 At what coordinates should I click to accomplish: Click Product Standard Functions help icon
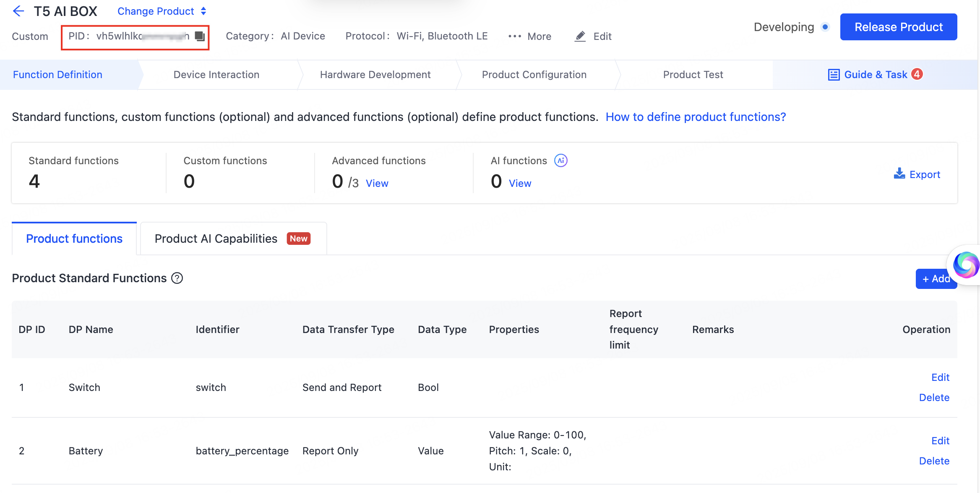pyautogui.click(x=177, y=278)
